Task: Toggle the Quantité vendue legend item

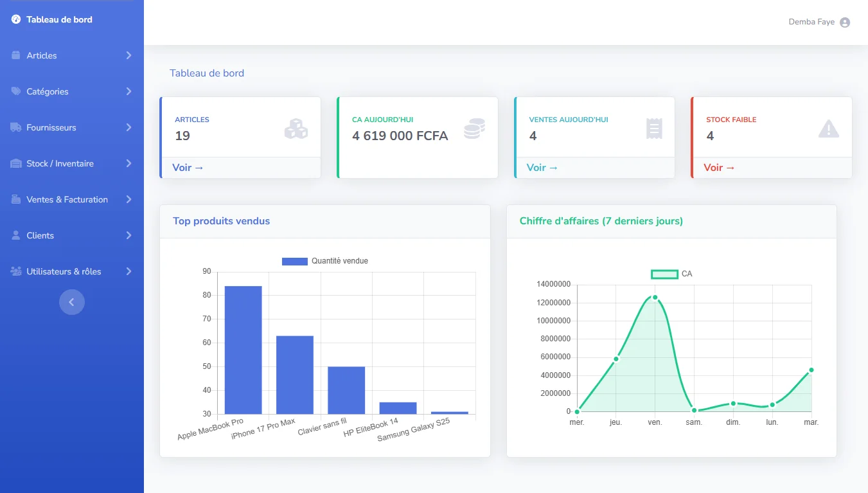Action: (x=325, y=261)
